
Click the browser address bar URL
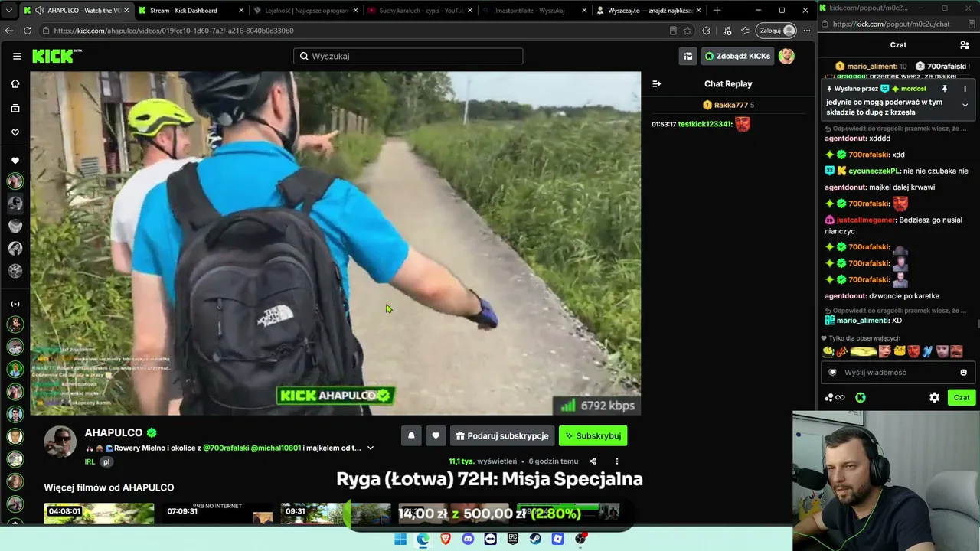click(174, 31)
